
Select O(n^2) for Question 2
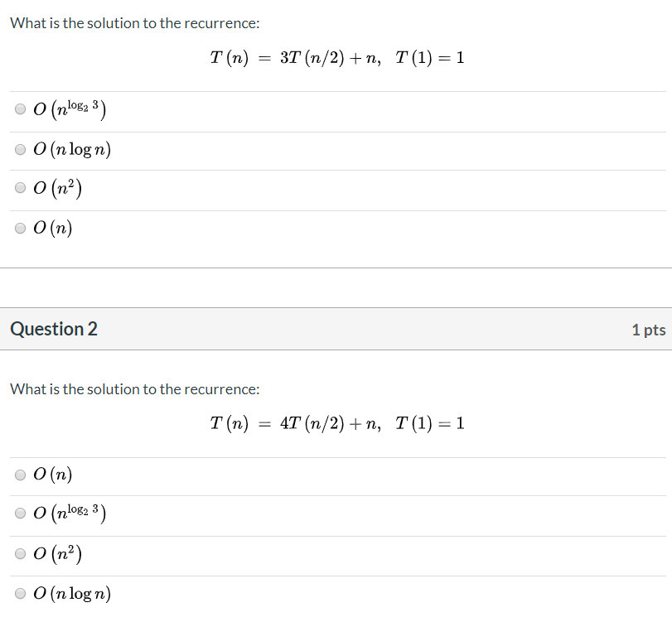(20, 553)
